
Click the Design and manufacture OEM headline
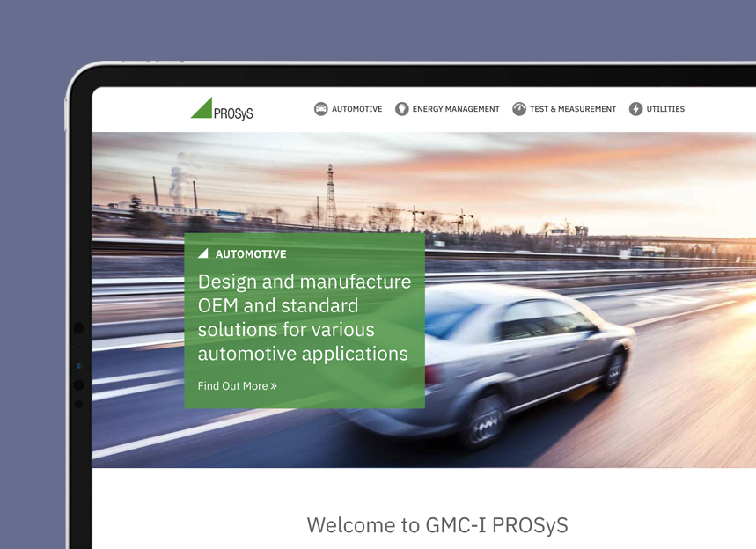click(x=305, y=318)
